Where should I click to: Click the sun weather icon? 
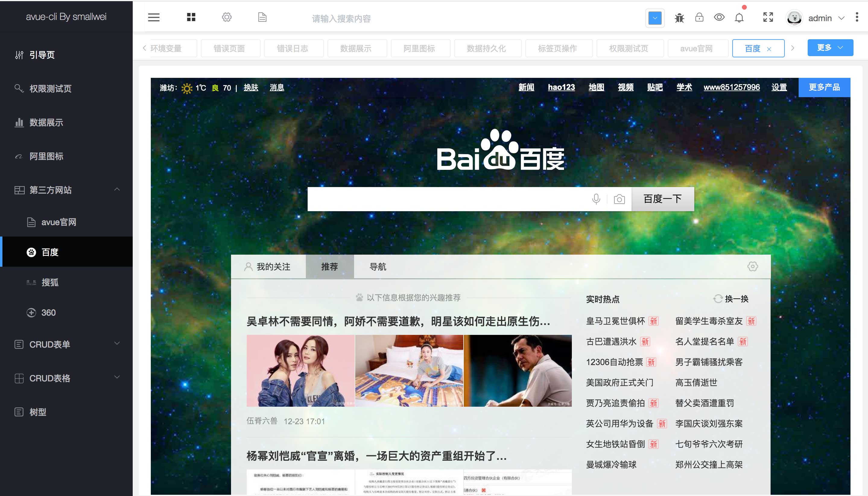pyautogui.click(x=187, y=88)
